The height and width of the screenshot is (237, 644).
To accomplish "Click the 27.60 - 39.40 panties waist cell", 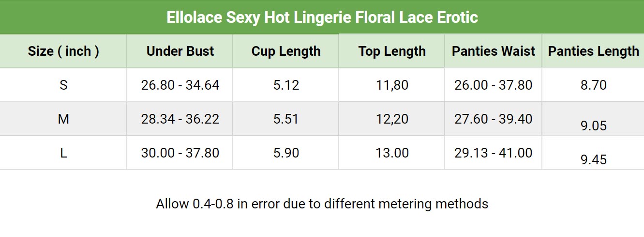I will point(494,119).
